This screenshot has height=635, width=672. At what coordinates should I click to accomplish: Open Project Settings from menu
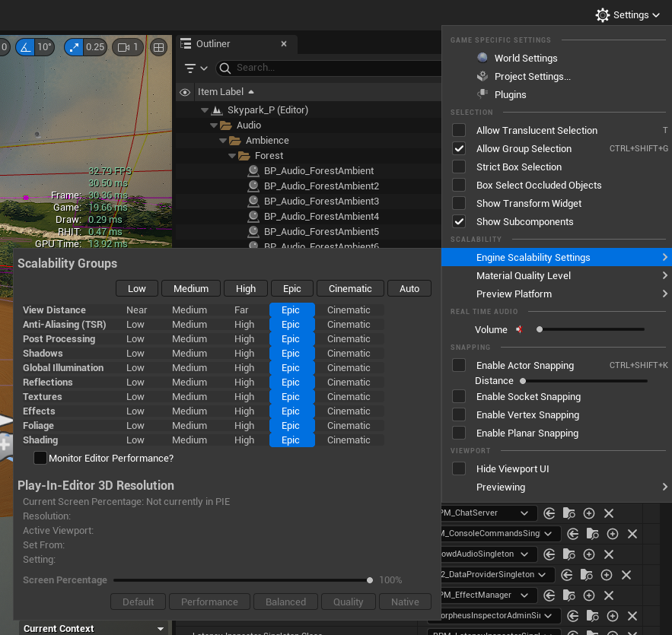point(532,77)
